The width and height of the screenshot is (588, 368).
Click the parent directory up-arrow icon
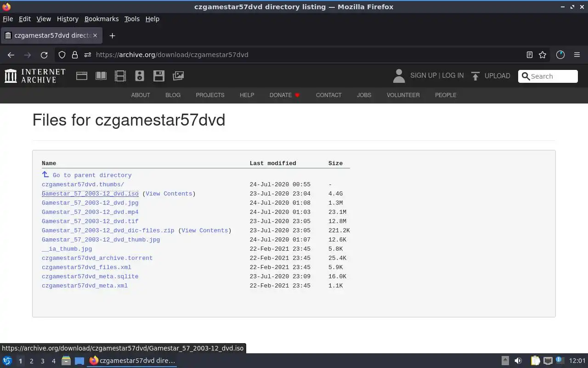45,174
